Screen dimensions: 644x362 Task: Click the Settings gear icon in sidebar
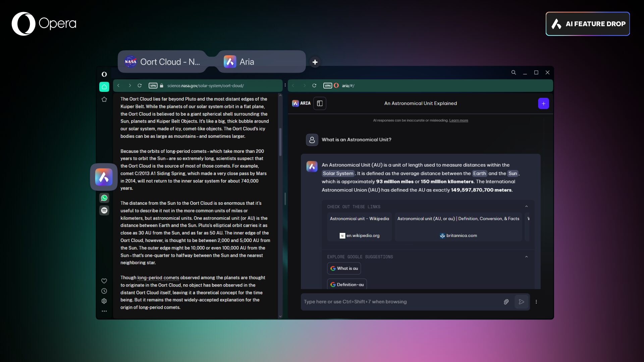(104, 301)
